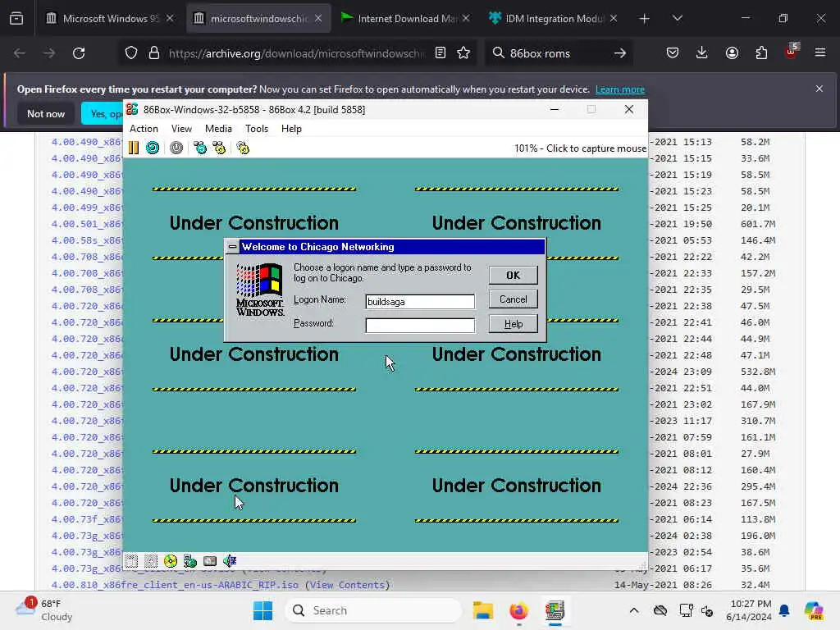Click the archive.org URL address bar

click(296, 53)
